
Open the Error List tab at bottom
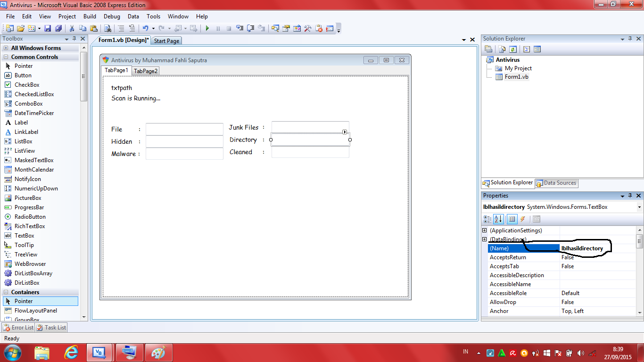[18, 328]
